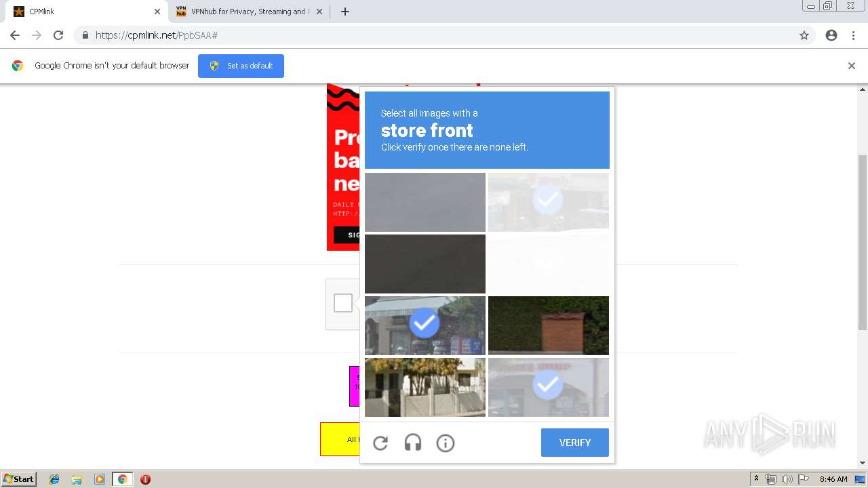Open a new browser tab

tap(345, 12)
